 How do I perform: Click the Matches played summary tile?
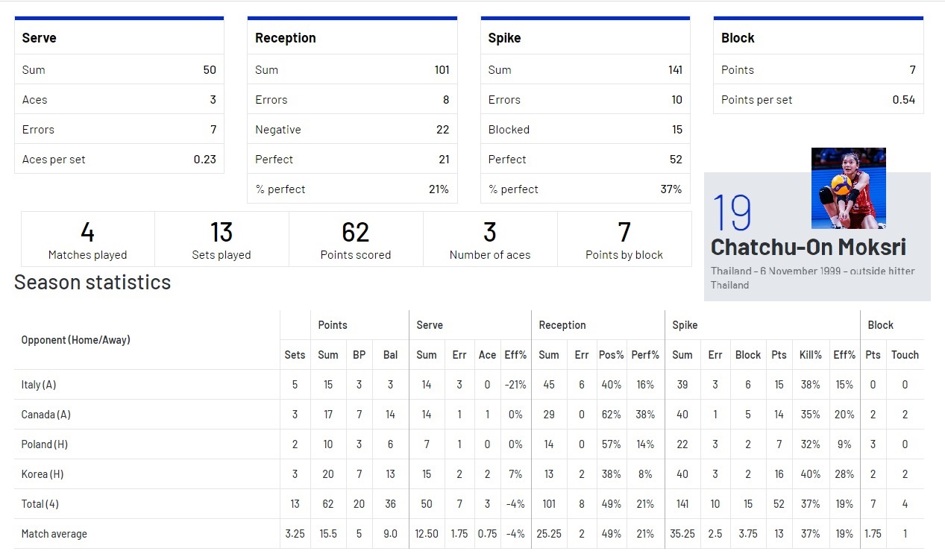coord(88,239)
